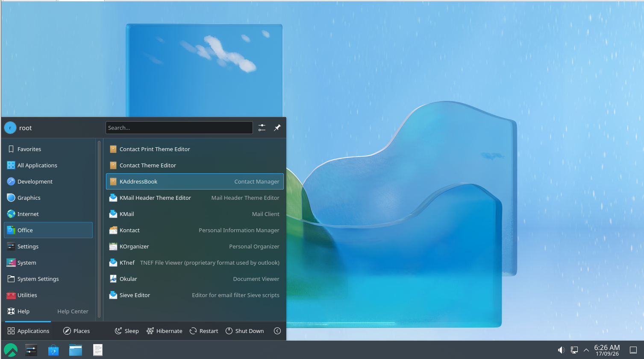Open the Settings category
Viewport: 644px width, 359px height.
coord(48,246)
